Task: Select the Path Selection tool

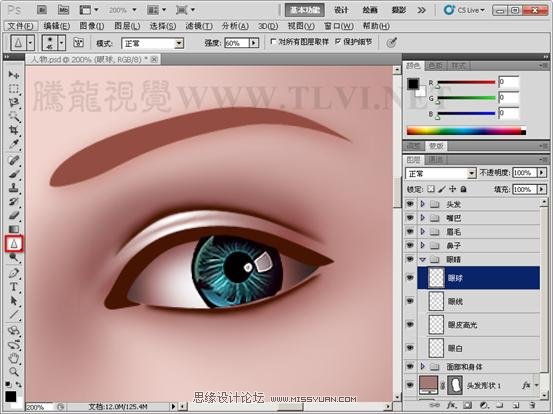Action: tap(14, 301)
